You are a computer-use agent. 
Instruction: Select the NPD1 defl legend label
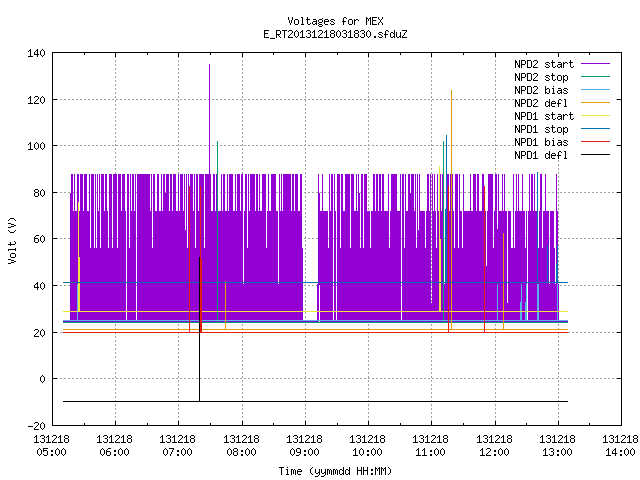pyautogui.click(x=541, y=156)
